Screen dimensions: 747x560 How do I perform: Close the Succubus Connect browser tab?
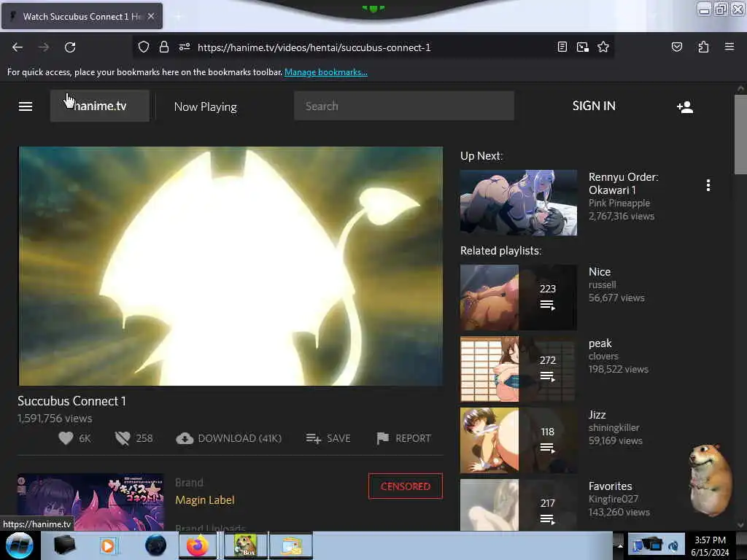pos(151,16)
